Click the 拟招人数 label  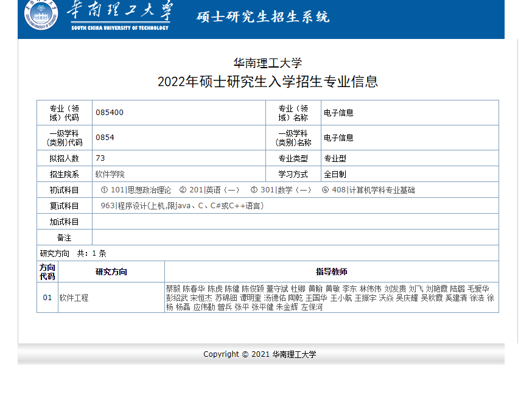(x=64, y=158)
